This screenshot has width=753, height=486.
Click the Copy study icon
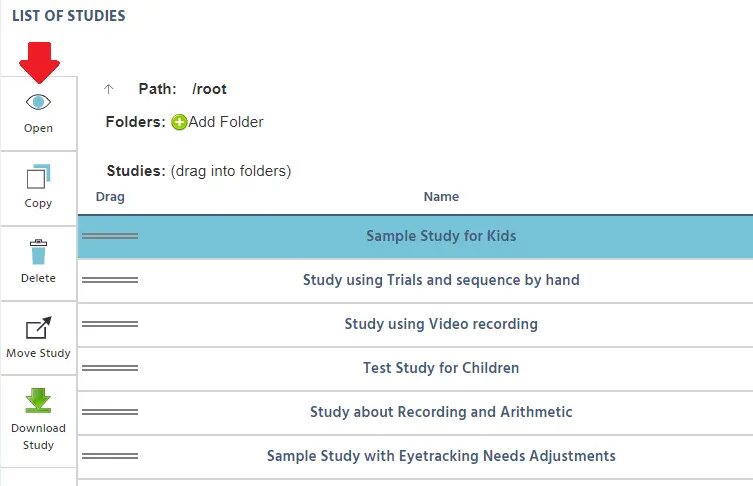[x=38, y=177]
